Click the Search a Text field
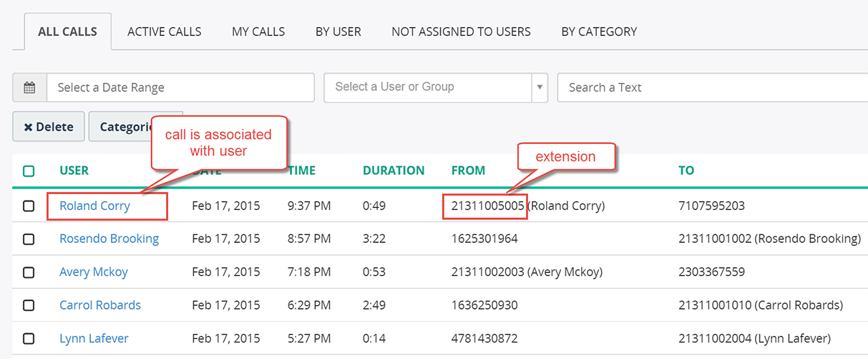The image size is (868, 359). [x=713, y=87]
